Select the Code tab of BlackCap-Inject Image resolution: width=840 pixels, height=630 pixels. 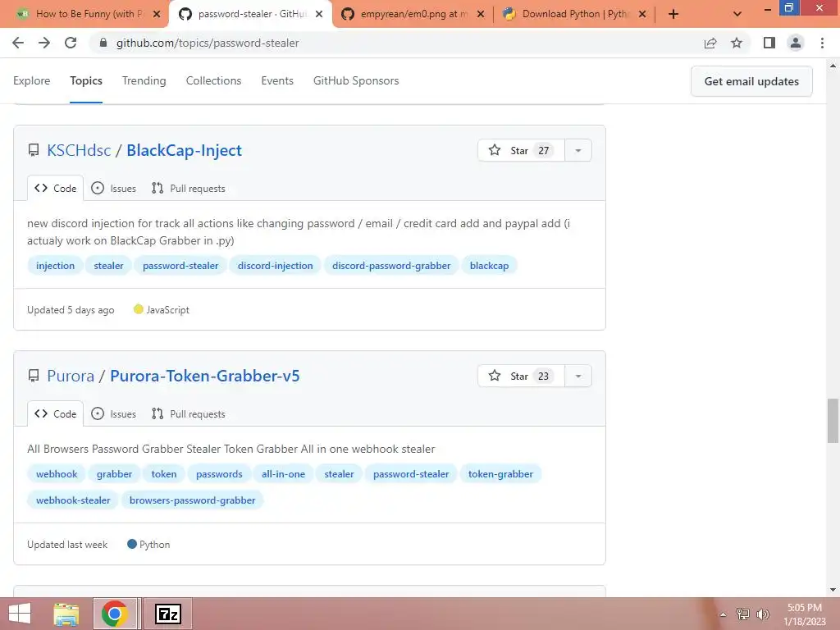click(x=55, y=189)
